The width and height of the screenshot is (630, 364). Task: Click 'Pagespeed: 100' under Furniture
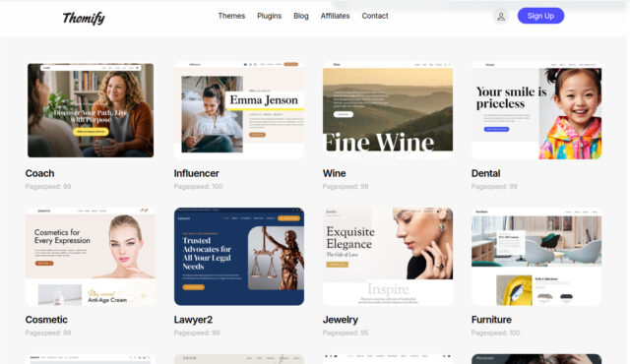[495, 334]
